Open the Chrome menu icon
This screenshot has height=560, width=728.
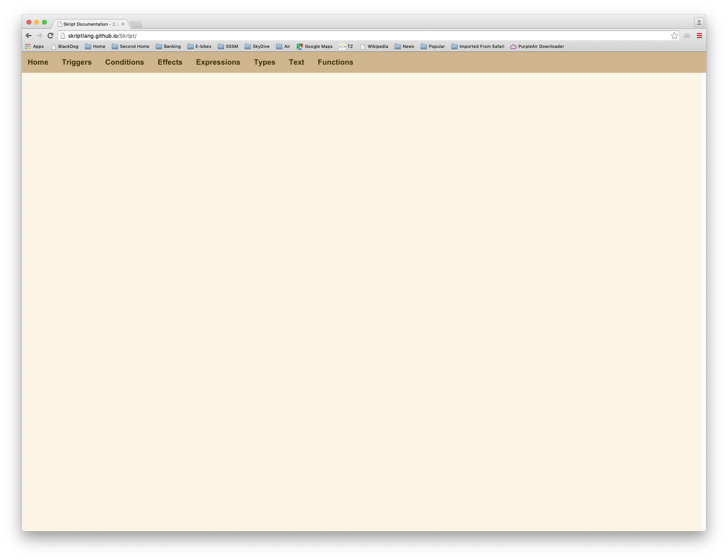pos(699,35)
